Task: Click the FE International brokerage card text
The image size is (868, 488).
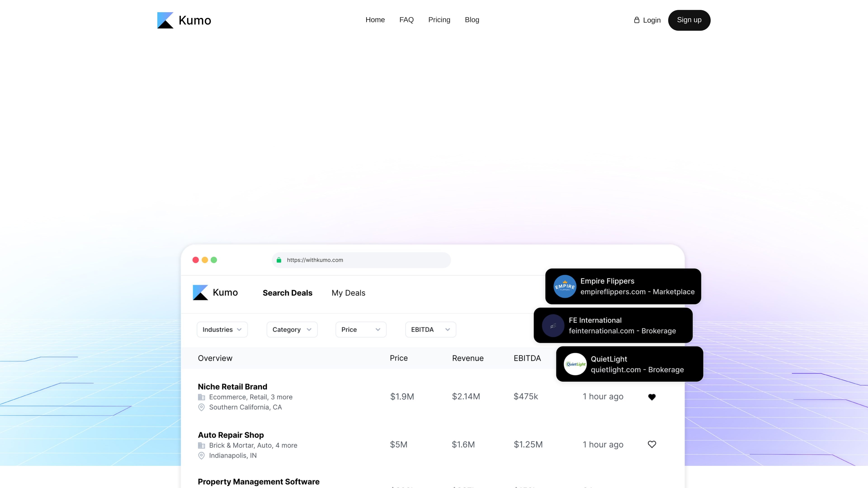Action: point(622,326)
